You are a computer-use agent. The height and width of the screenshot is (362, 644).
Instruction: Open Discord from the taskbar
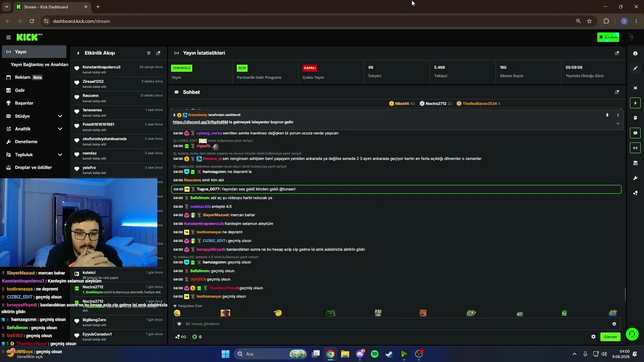pyautogui.click(x=360, y=354)
